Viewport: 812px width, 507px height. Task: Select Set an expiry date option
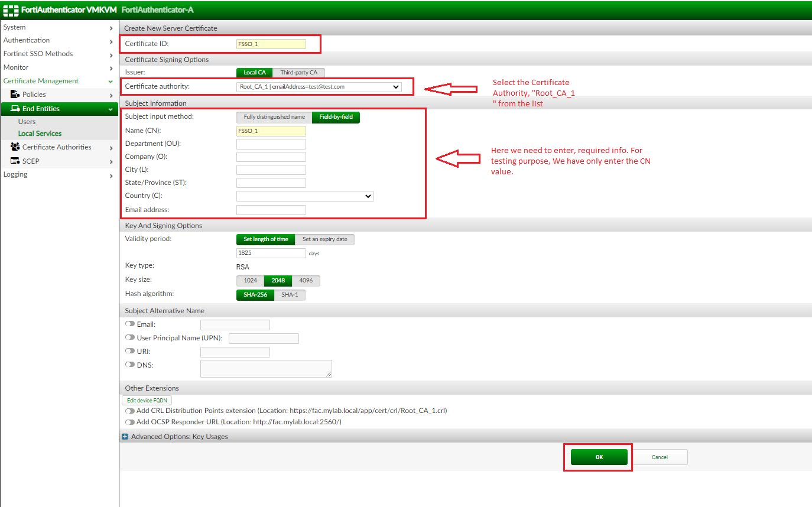tap(324, 239)
